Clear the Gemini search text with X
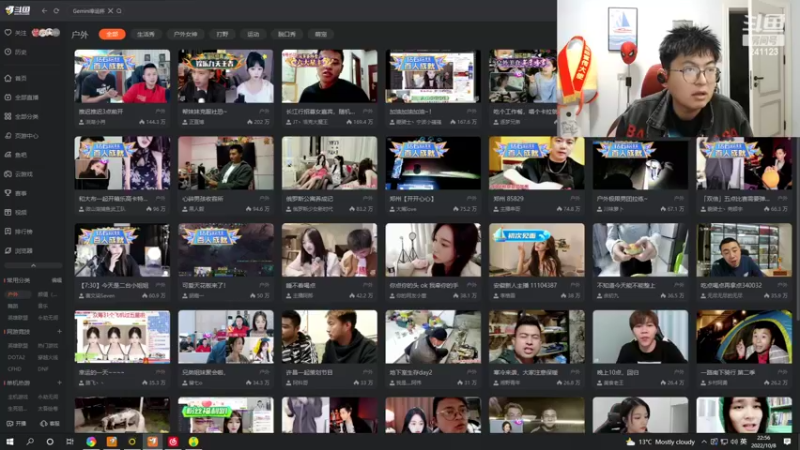800x450 pixels. [110, 11]
